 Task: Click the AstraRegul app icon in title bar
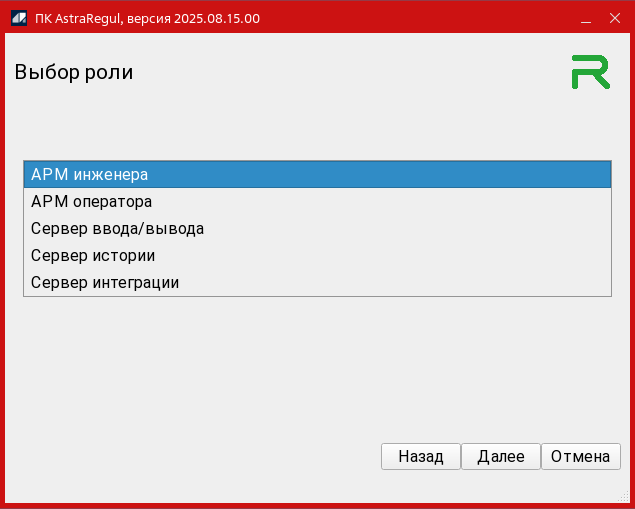click(x=18, y=18)
